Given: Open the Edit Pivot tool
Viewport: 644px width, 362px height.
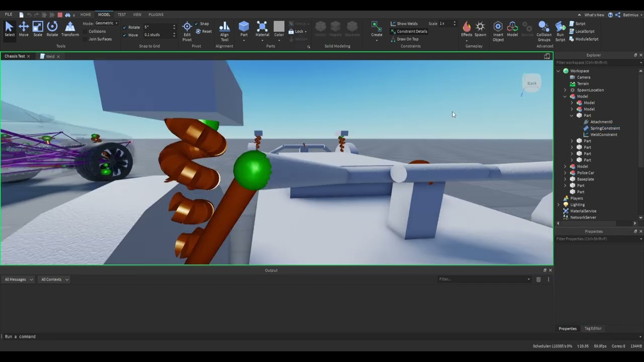Looking at the screenshot, I should (x=187, y=31).
